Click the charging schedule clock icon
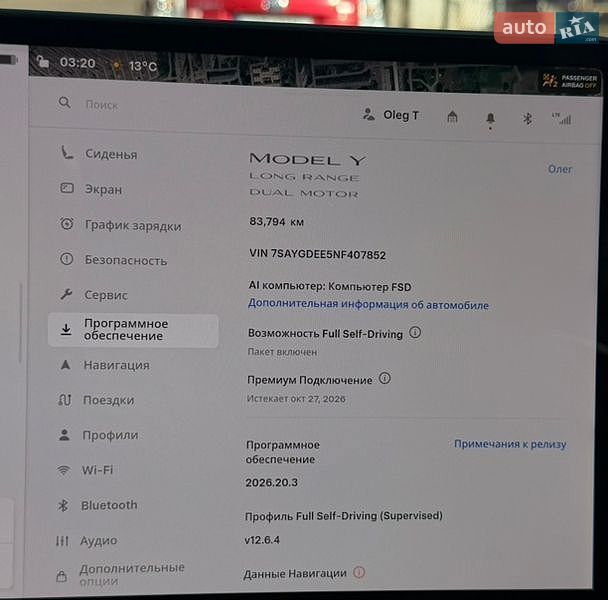Screen dimensions: 608x600 (x=67, y=223)
